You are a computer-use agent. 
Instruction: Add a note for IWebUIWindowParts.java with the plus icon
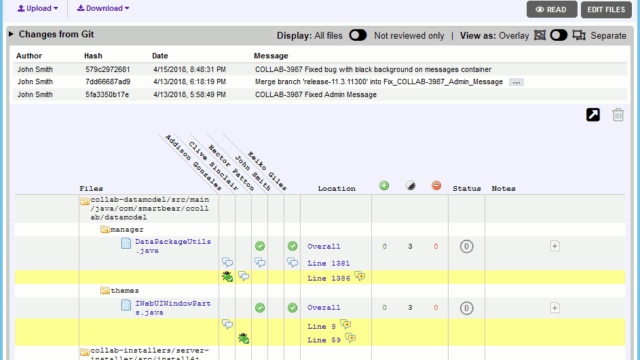[555, 308]
